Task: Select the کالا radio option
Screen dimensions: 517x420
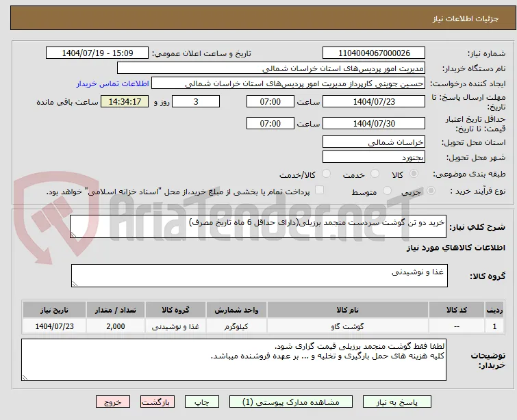Action: (x=414, y=174)
